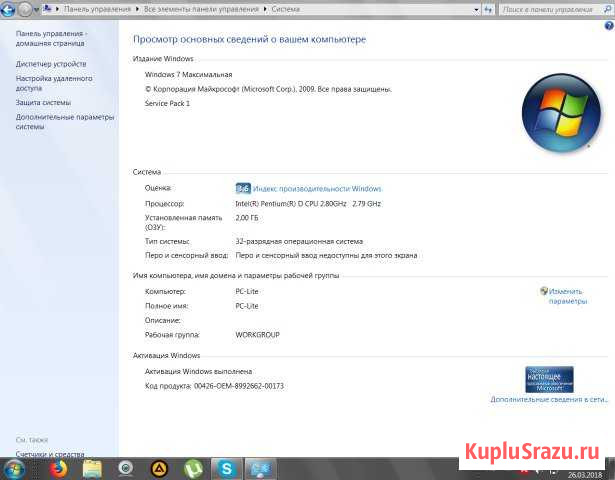
Task: Click "Service Pack 1" text
Action: [x=167, y=103]
